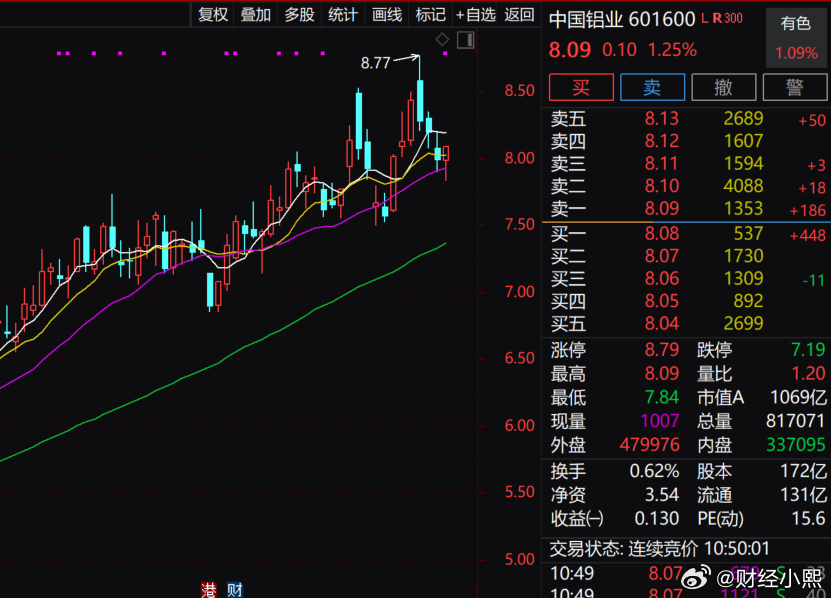Click the L marker beside stock code
Image resolution: width=831 pixels, height=598 pixels.
point(704,18)
